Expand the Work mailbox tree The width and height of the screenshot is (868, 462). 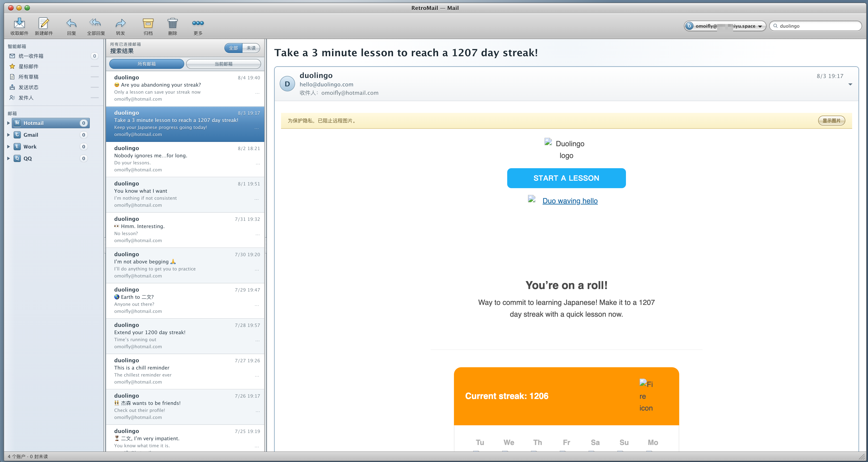click(x=8, y=147)
